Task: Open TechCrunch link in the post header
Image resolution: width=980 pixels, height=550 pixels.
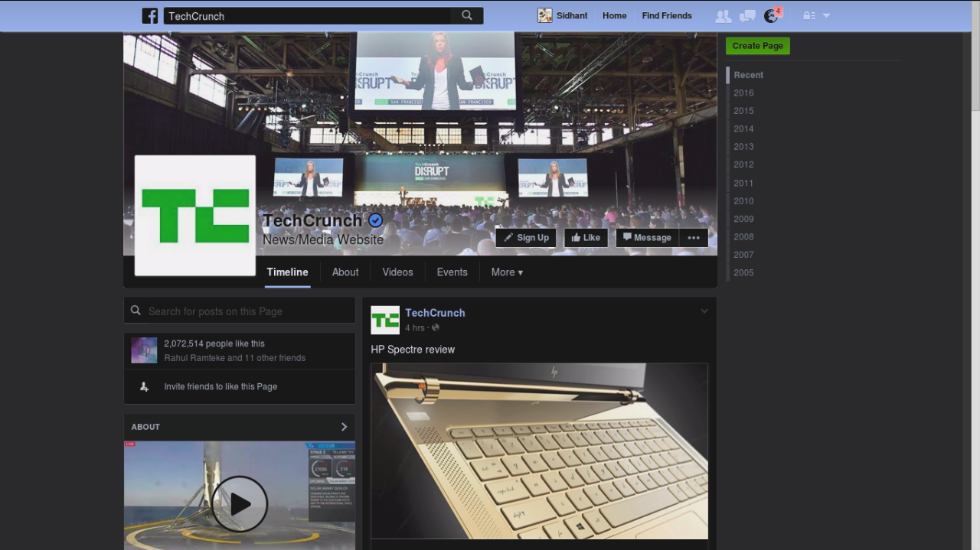Action: coord(435,312)
